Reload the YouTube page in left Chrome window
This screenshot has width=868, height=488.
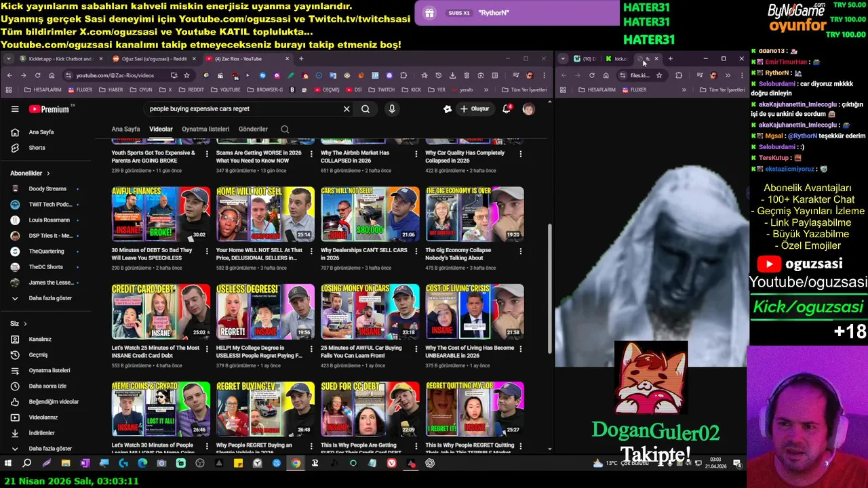click(37, 75)
